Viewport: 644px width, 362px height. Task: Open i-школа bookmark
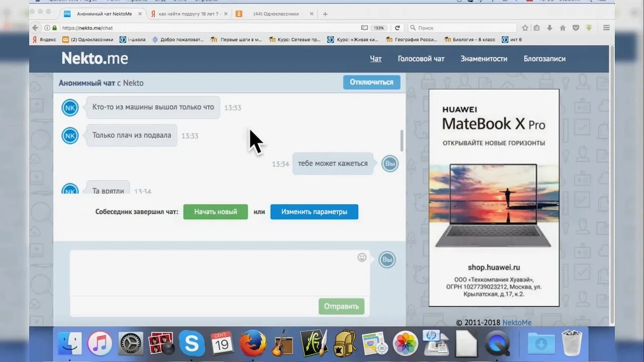tap(132, 39)
